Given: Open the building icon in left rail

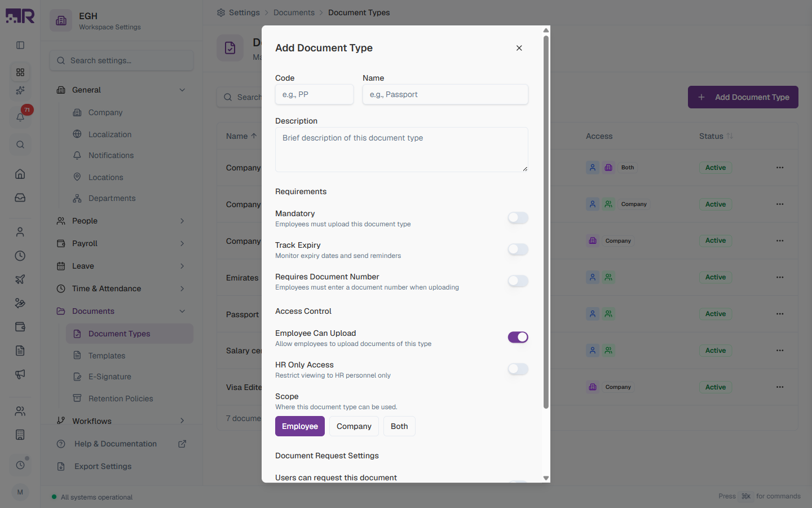Looking at the screenshot, I should coord(20,435).
